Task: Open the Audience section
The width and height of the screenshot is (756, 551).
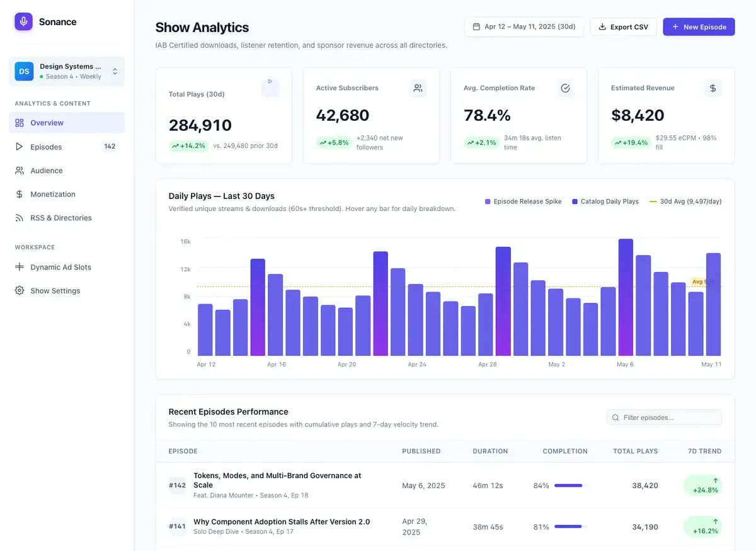Action: pos(67,171)
